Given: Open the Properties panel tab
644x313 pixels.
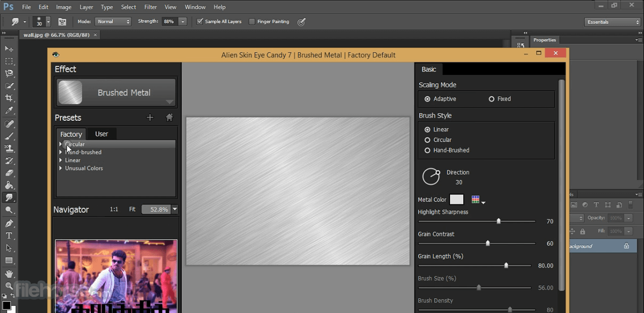Looking at the screenshot, I should click(545, 40).
